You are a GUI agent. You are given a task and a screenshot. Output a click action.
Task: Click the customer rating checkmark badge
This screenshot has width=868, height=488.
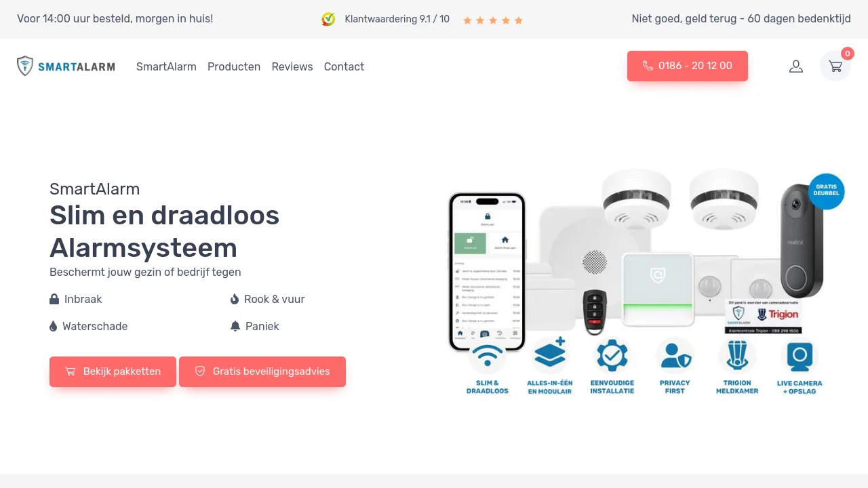click(328, 20)
